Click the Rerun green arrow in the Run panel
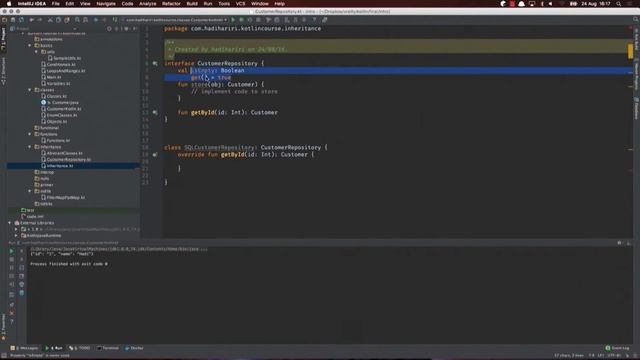 point(11,251)
